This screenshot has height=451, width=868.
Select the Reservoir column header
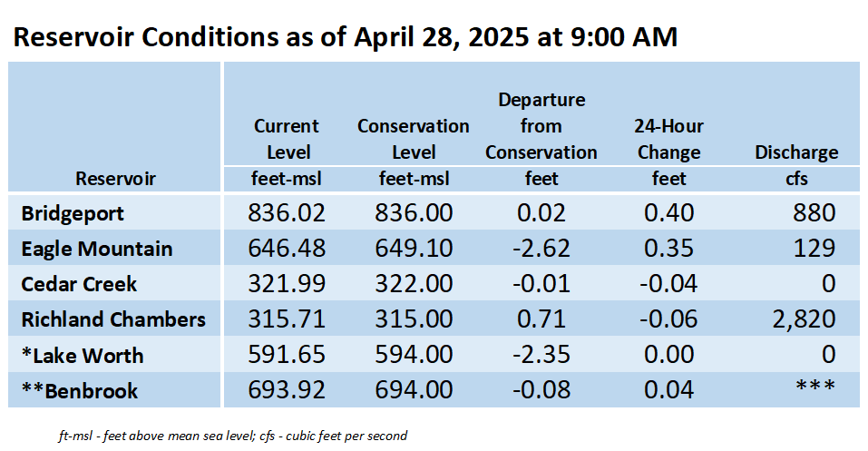[x=115, y=179]
